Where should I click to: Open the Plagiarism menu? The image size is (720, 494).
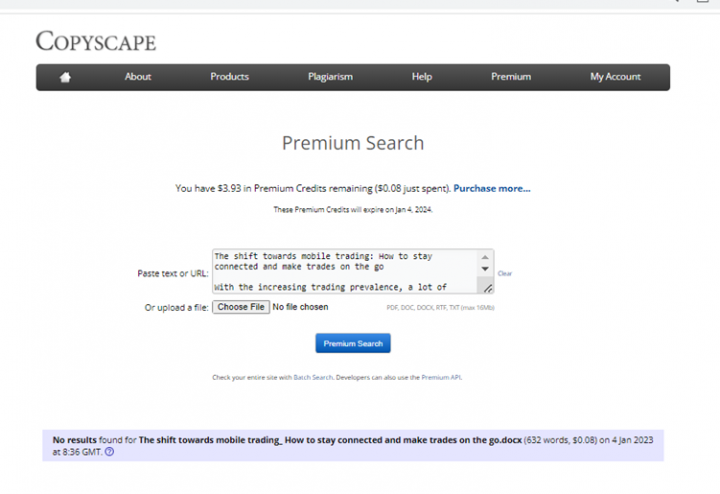[330, 77]
